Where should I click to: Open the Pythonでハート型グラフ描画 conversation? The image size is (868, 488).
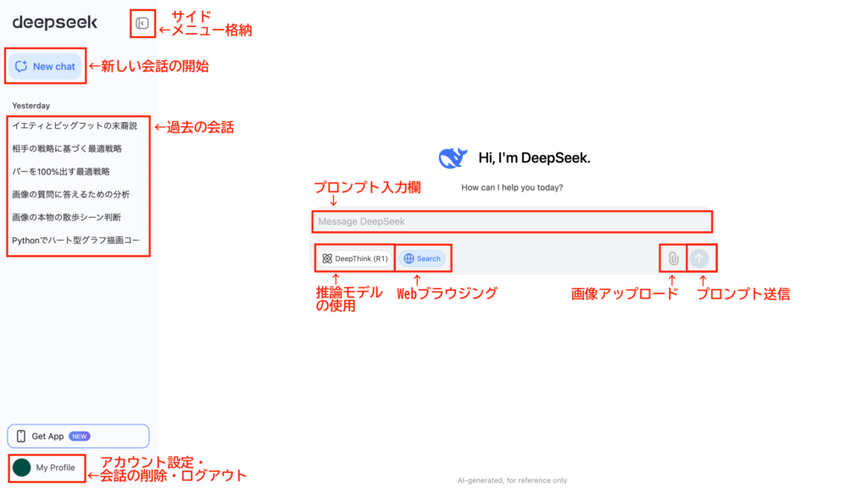[x=76, y=240]
